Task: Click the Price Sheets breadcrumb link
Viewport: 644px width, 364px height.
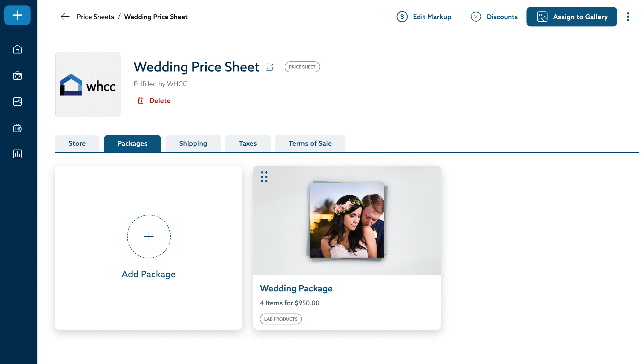Action: [95, 17]
